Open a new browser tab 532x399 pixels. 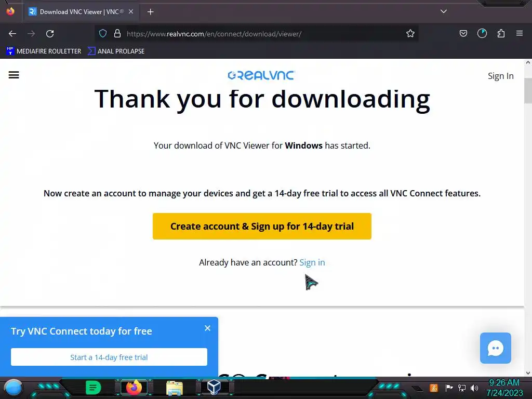coord(150,12)
